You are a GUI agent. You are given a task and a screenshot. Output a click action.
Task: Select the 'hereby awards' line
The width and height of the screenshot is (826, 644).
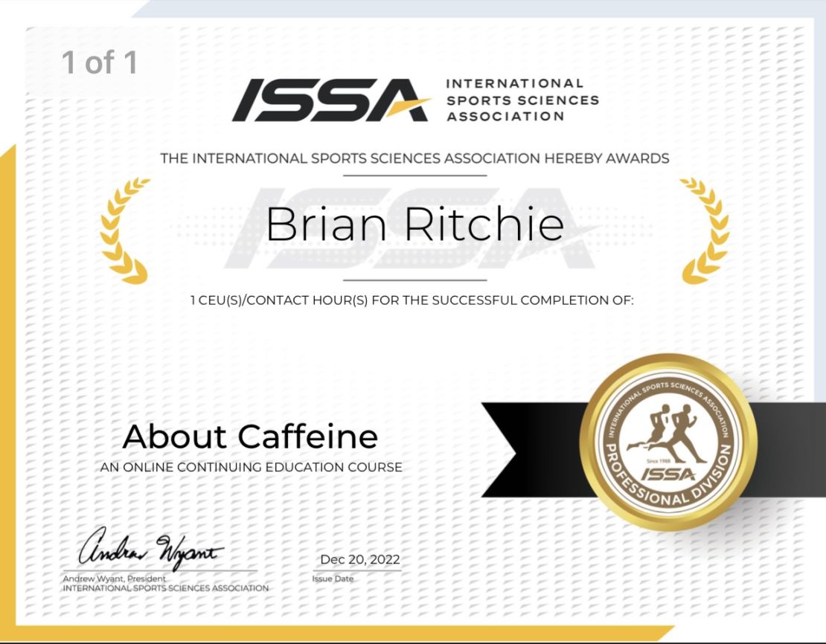pyautogui.click(x=414, y=158)
